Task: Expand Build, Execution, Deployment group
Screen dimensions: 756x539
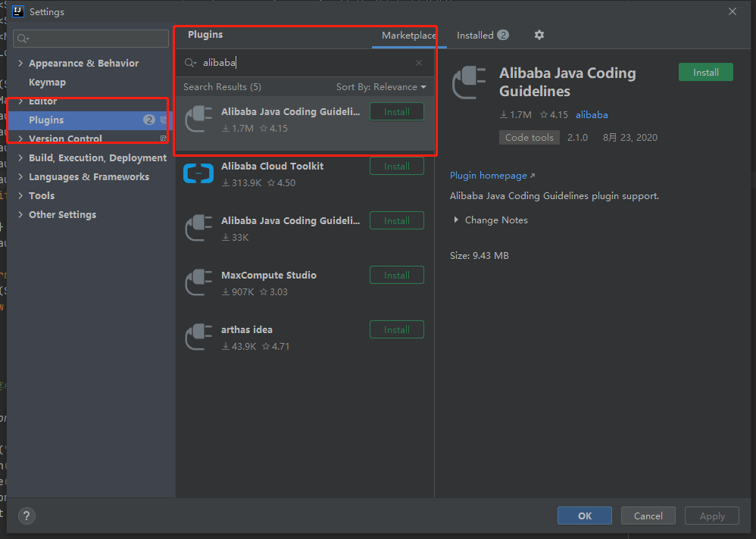Action: 20,157
